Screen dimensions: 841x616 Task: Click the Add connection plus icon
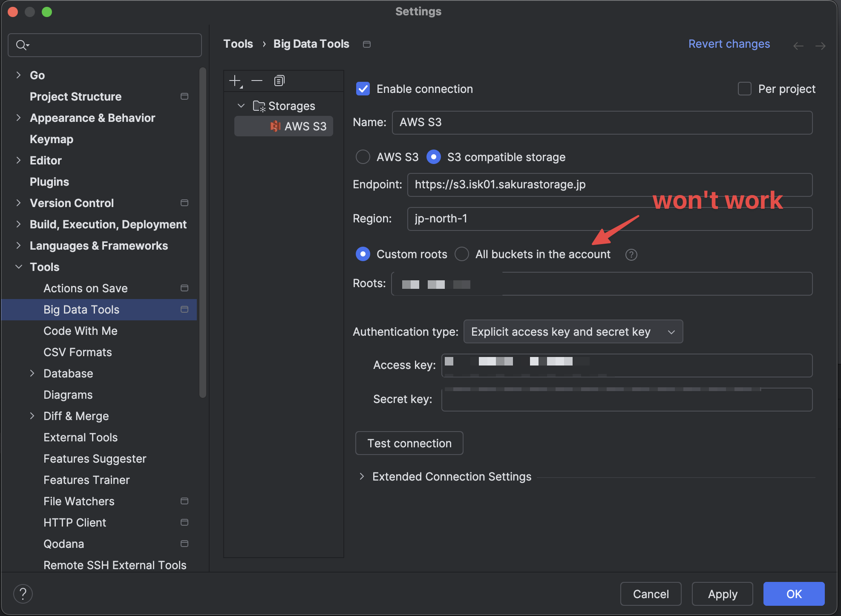[x=235, y=81]
